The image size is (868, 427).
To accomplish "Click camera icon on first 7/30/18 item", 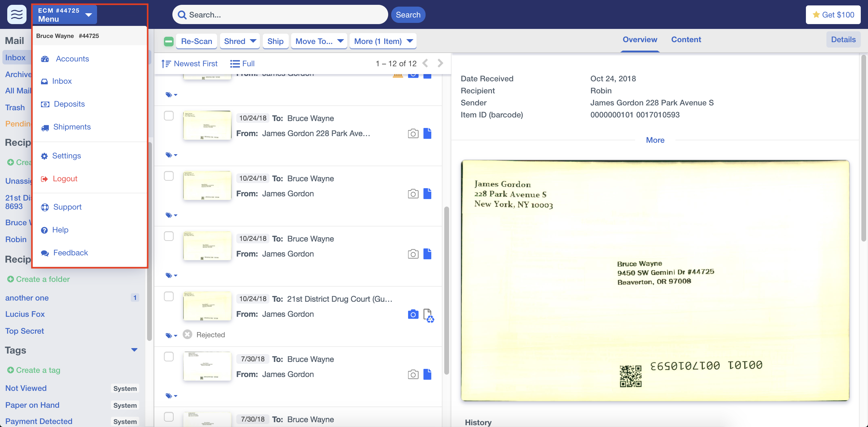I will pos(413,375).
